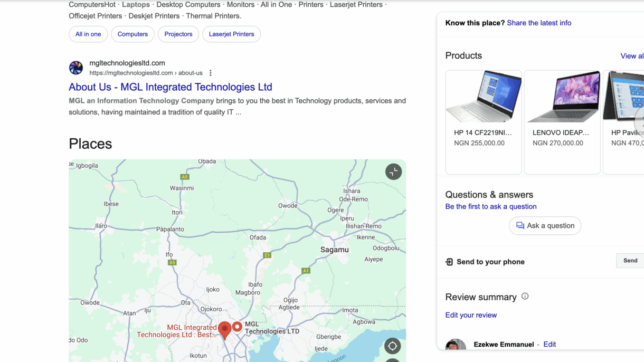This screenshot has height=362, width=644.
Task: Click the map's fullscreen toggle icon
Action: [393, 172]
